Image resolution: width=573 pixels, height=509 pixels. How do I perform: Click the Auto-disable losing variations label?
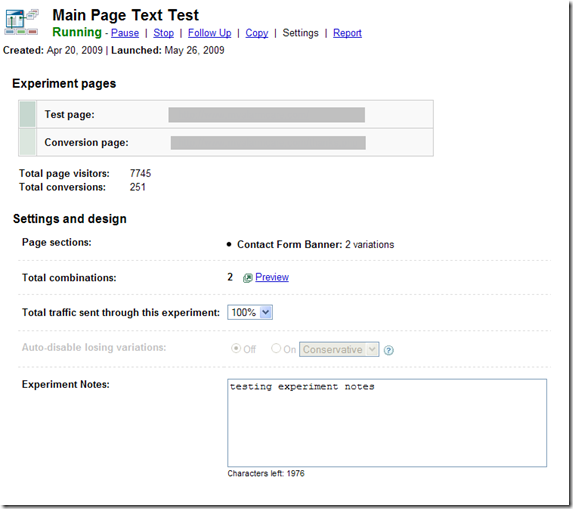point(94,347)
